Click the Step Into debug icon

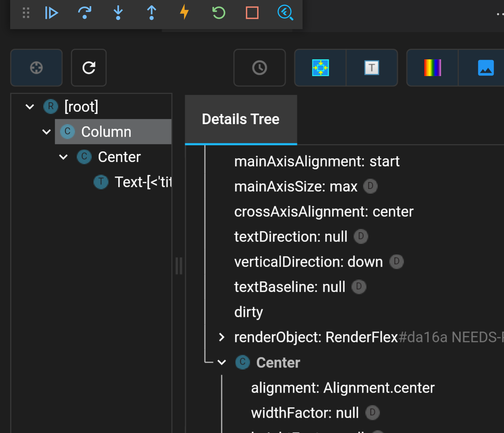coord(118,13)
